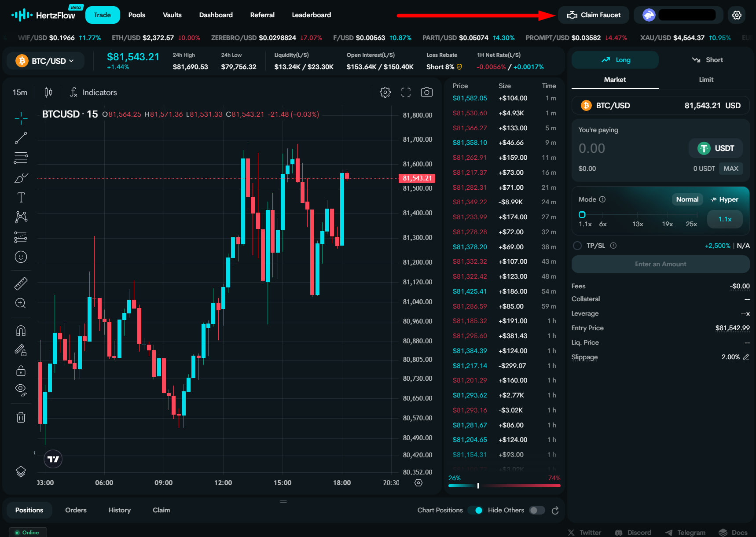Lock all drawing tools
Viewport: 756px width, 537px height.
point(21,371)
